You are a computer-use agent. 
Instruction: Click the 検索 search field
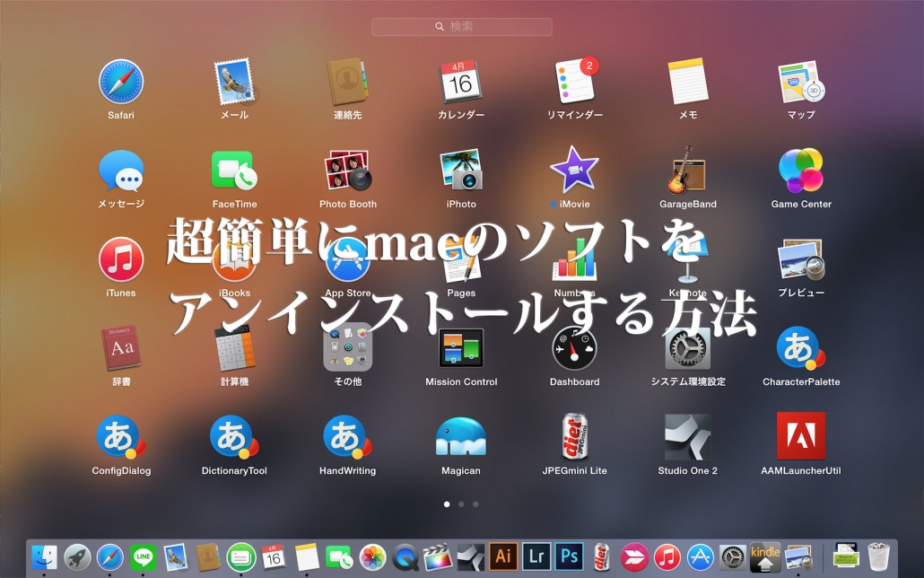click(x=462, y=27)
